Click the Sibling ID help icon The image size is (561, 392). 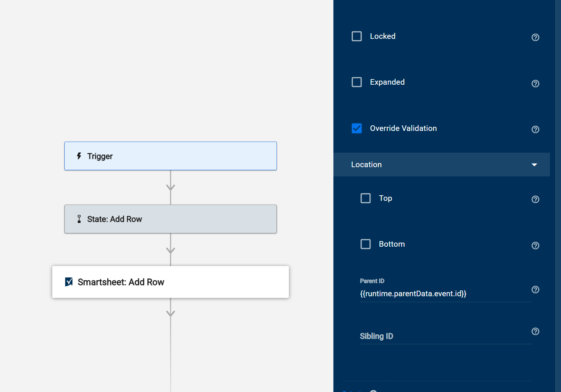click(535, 331)
